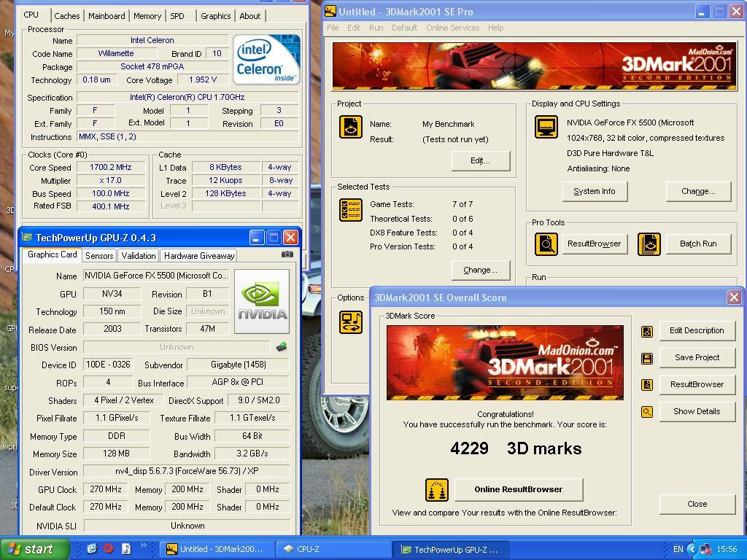747x560 pixels.
Task: Click the Save Project floppy icon
Action: (647, 358)
